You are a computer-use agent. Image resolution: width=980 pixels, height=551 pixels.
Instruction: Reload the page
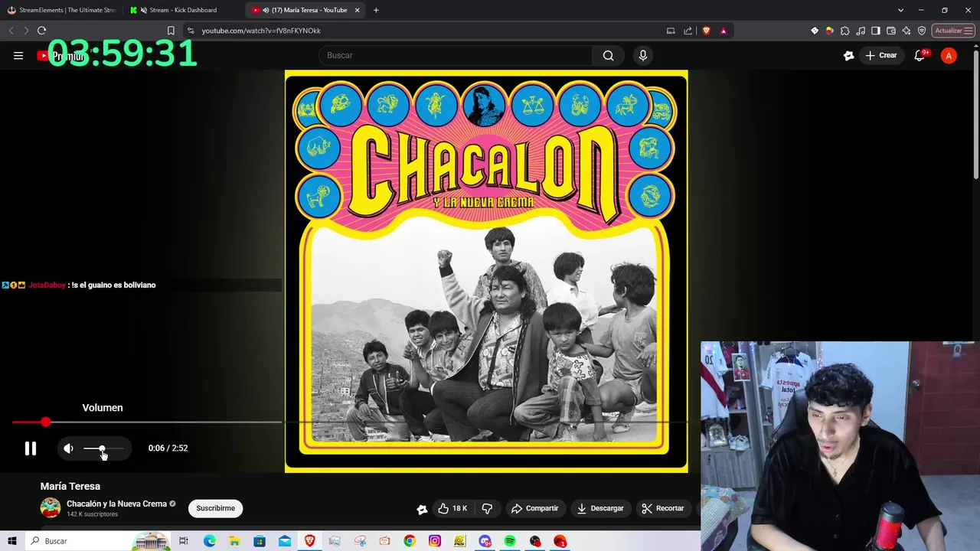pyautogui.click(x=41, y=31)
